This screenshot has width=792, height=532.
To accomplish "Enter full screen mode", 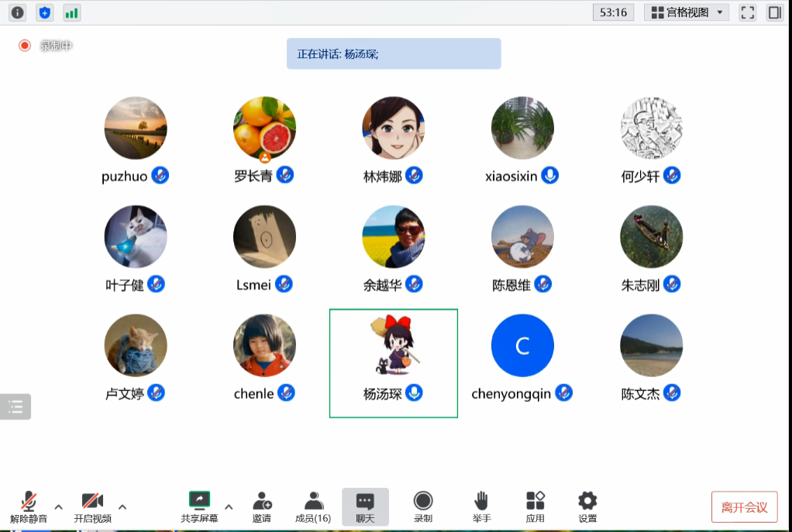I will pos(747,12).
